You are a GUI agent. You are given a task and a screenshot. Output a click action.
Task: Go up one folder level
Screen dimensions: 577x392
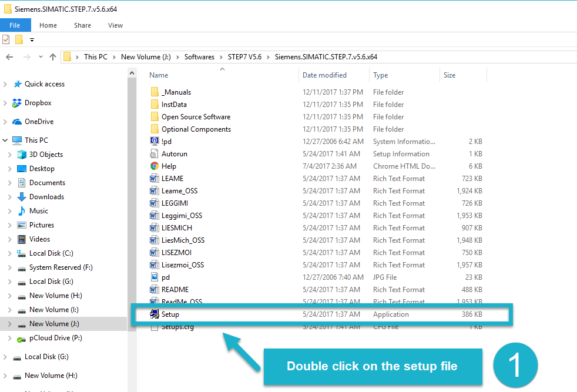[53, 57]
